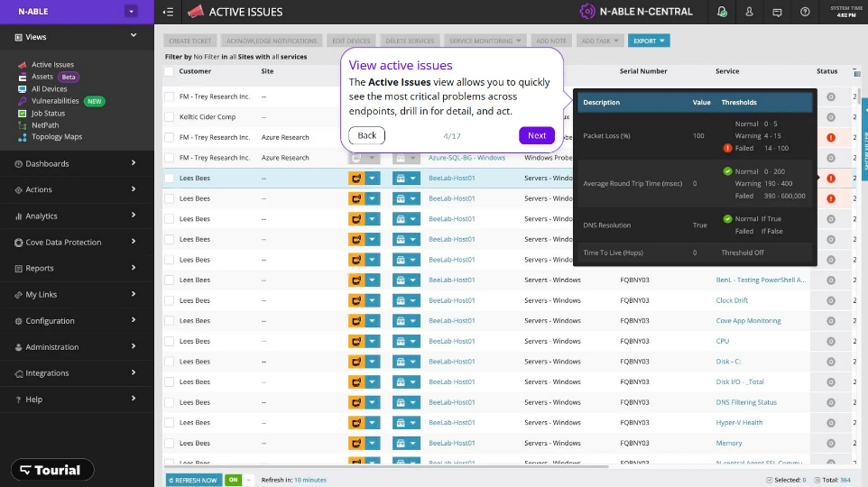Click the failed red status icon in the highlighted Lees Bees row

(831, 179)
